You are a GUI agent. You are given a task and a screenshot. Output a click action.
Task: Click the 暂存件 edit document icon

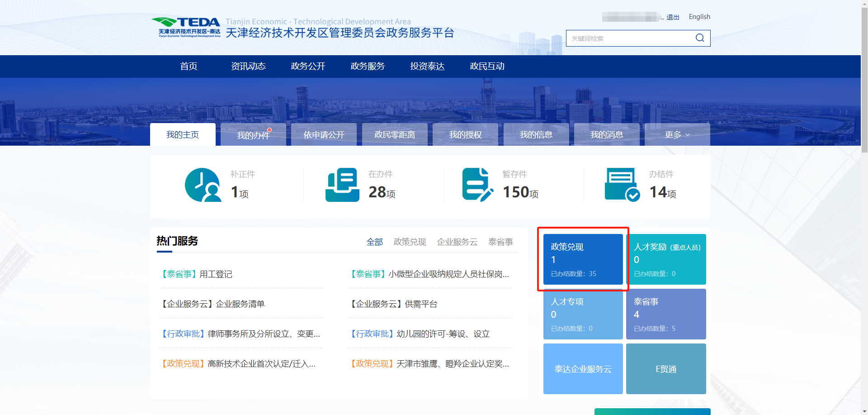point(478,185)
